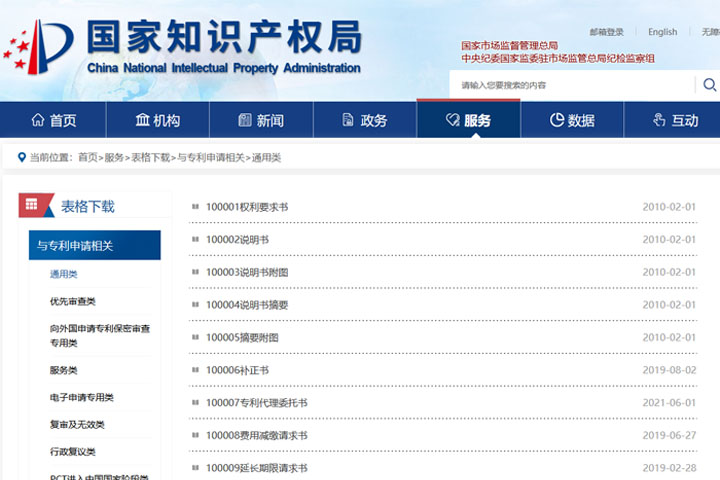
Task: Go to 表格下载 in the breadcrumb
Action: point(150,158)
